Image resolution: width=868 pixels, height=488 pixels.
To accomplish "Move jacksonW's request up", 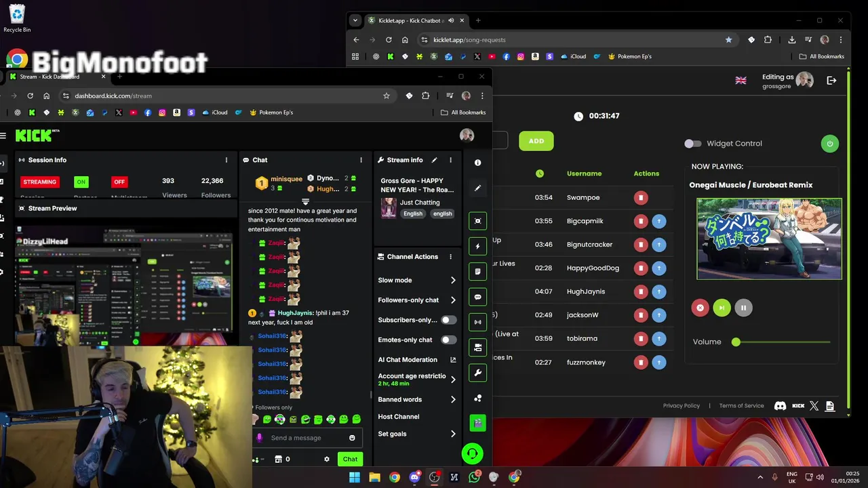I will (658, 315).
